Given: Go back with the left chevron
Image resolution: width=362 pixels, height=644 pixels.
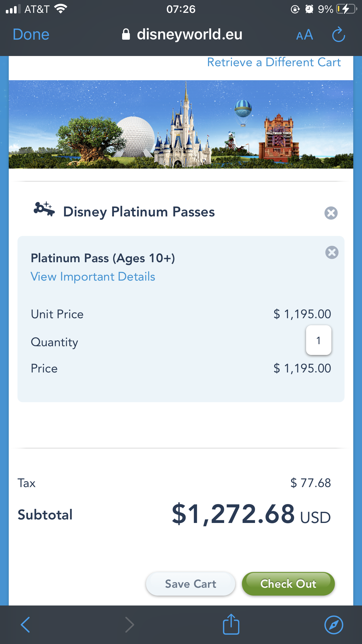Looking at the screenshot, I should click(26, 624).
